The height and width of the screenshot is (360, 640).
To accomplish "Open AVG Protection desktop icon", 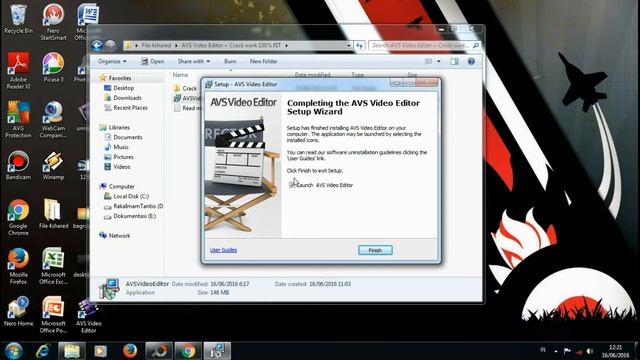I will point(18,120).
